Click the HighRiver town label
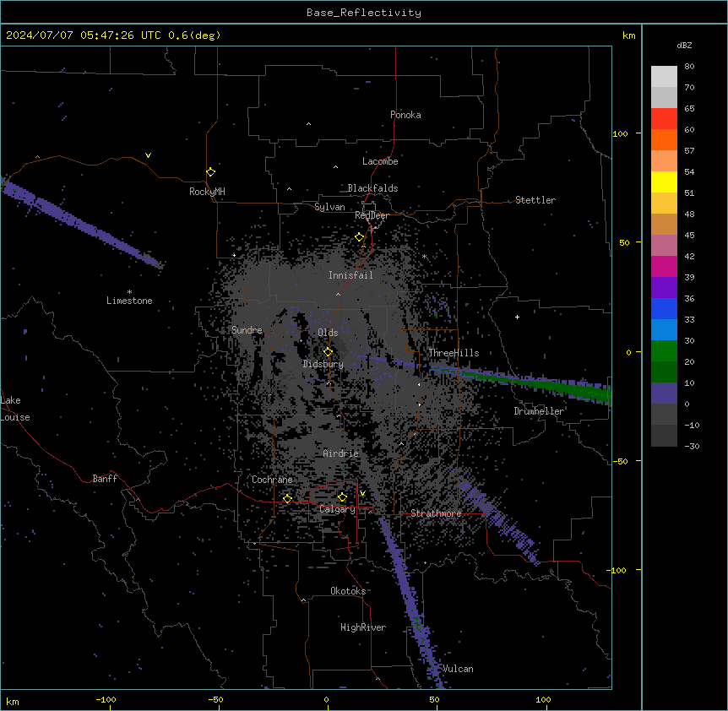 (x=363, y=627)
